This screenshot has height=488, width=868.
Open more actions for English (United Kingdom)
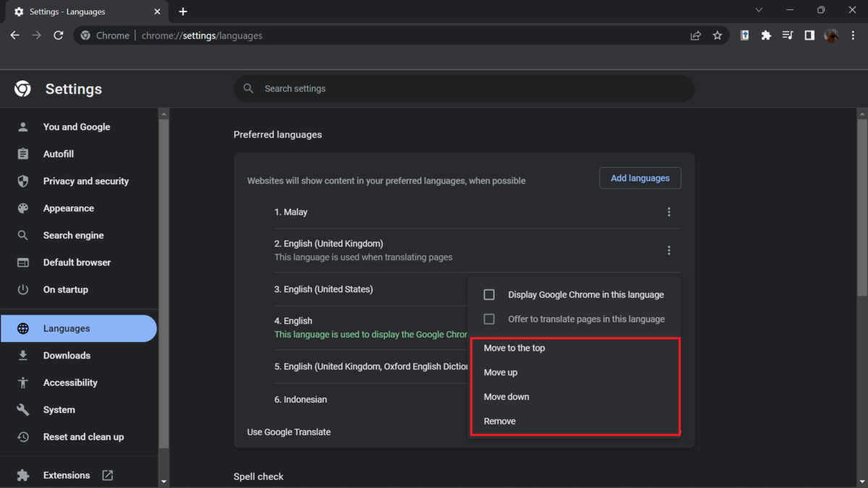(668, 250)
